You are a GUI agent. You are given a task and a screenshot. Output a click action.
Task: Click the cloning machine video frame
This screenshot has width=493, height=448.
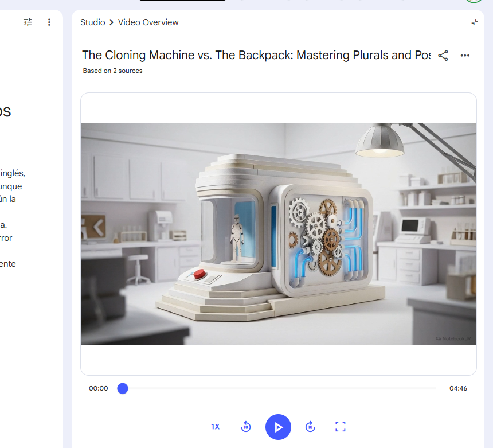click(x=279, y=234)
